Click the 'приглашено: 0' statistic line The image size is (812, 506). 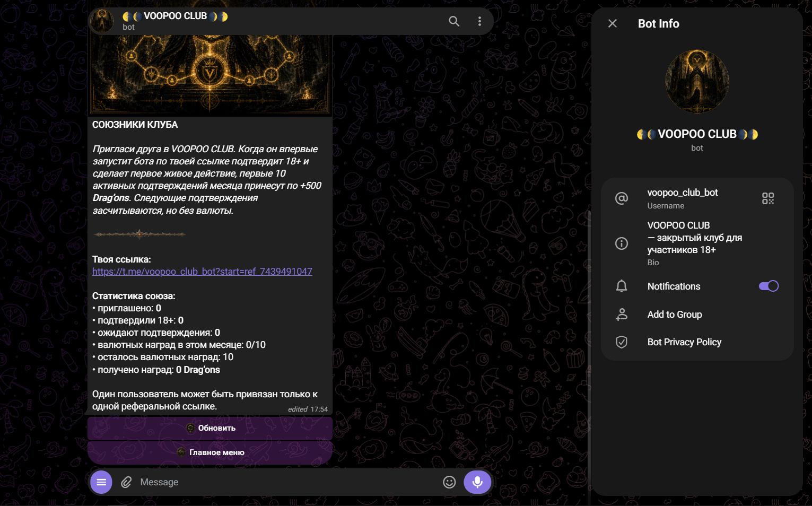pyautogui.click(x=127, y=308)
